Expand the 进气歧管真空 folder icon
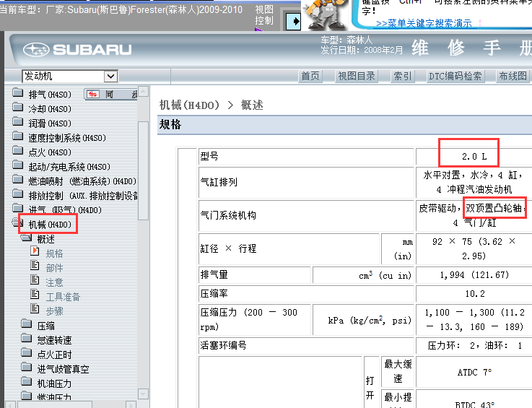 [x=26, y=368]
